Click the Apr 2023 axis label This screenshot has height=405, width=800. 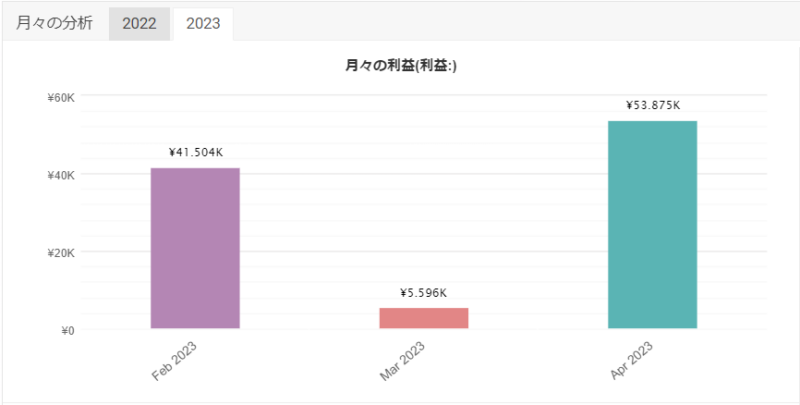[632, 361]
